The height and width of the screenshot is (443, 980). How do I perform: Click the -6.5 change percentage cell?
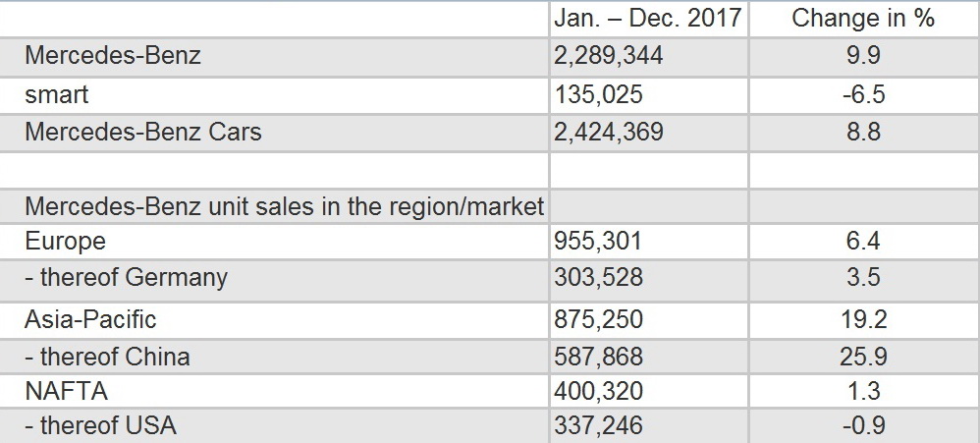click(862, 94)
